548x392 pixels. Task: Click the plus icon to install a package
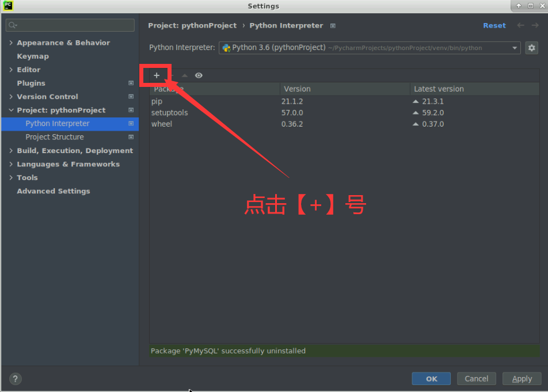pyautogui.click(x=156, y=75)
